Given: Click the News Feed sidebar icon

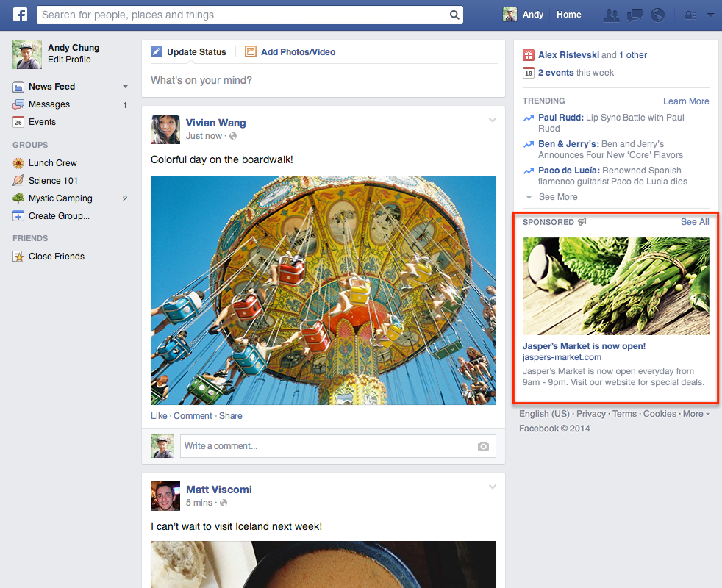Looking at the screenshot, I should pyautogui.click(x=18, y=87).
